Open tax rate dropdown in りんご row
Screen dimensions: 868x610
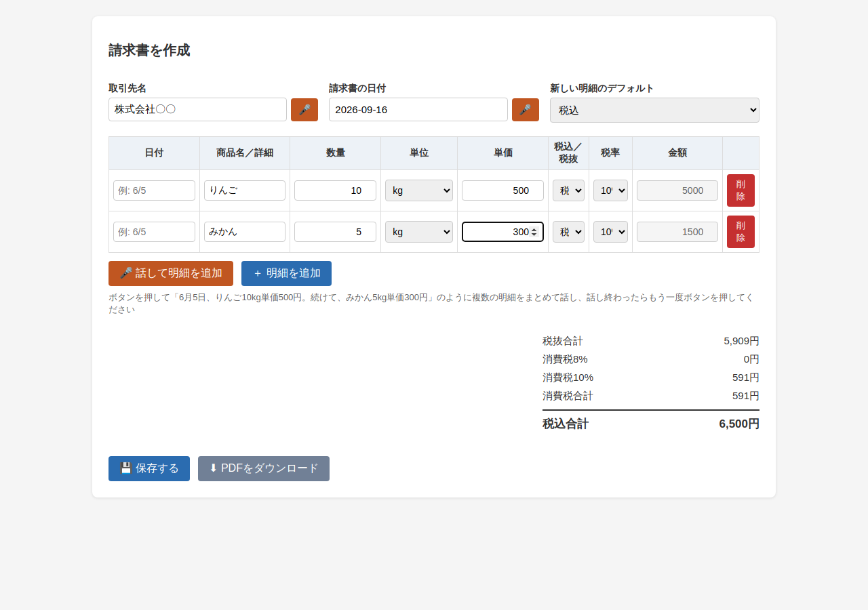click(610, 190)
